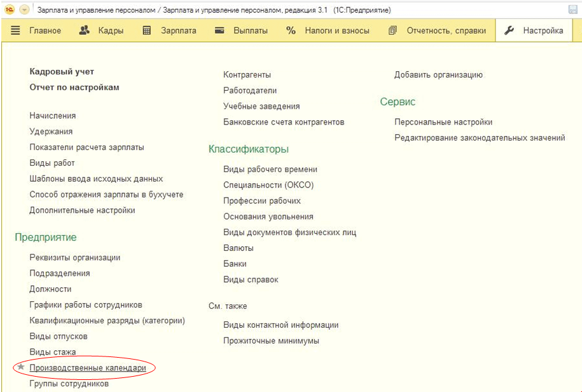Viewport: 582px width, 392px height.
Task: Open the Налоги и взносы section
Action: pyautogui.click(x=328, y=30)
